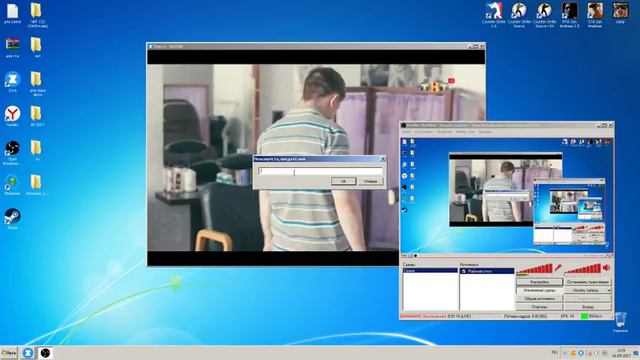The width and height of the screenshot is (640, 360).
Task: Click the Настройки button in OBS
Action: (539, 282)
